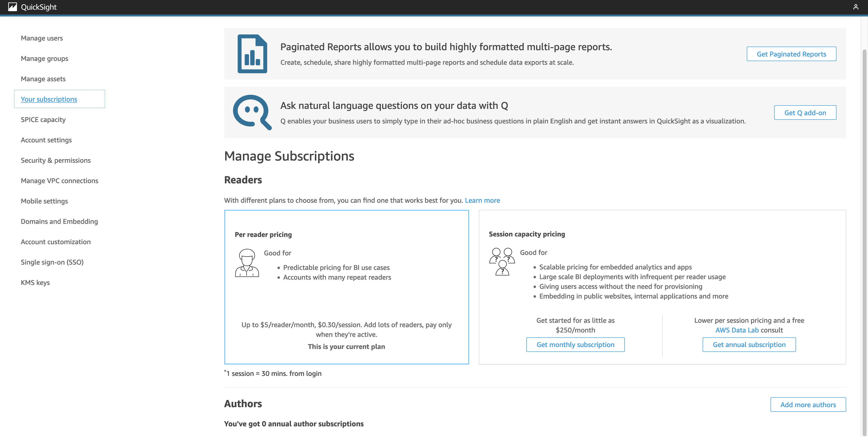The image size is (868, 437).
Task: Go to Account customization
Action: (x=56, y=242)
